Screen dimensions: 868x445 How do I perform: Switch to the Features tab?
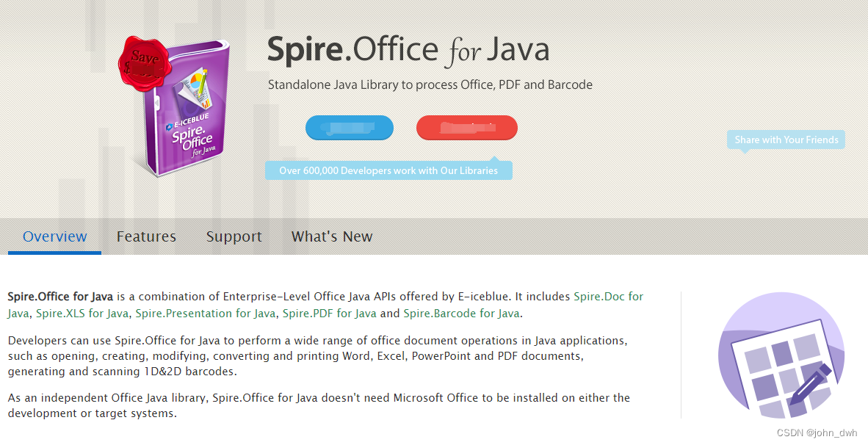[x=146, y=236]
